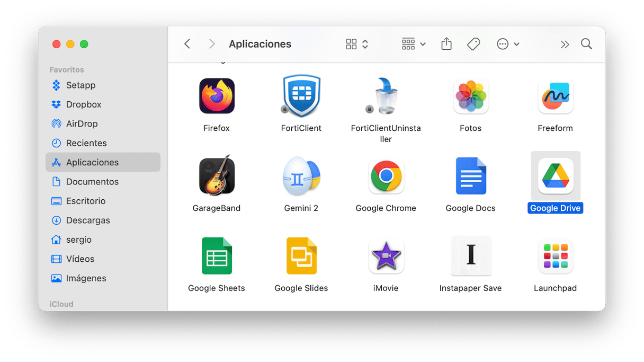Click the edit tags toolbar button
The height and width of the screenshot is (362, 644).
click(x=473, y=45)
